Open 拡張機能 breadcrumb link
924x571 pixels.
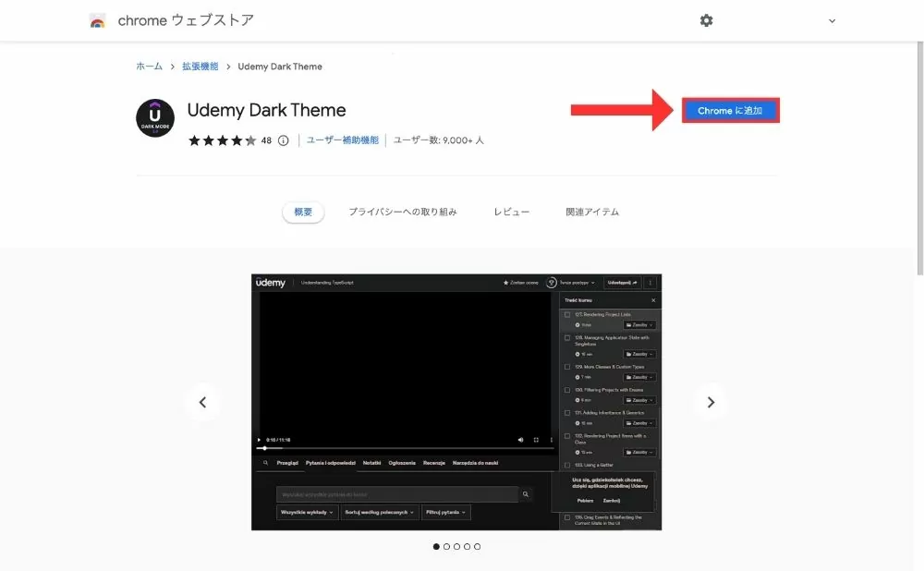tap(200, 67)
